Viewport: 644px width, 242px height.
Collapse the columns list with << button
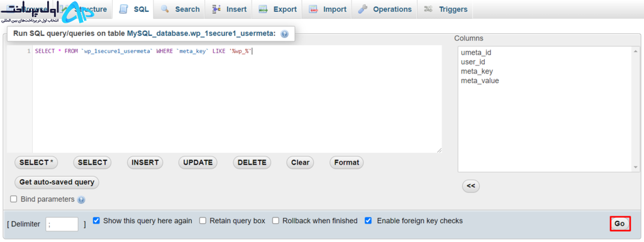(x=470, y=186)
